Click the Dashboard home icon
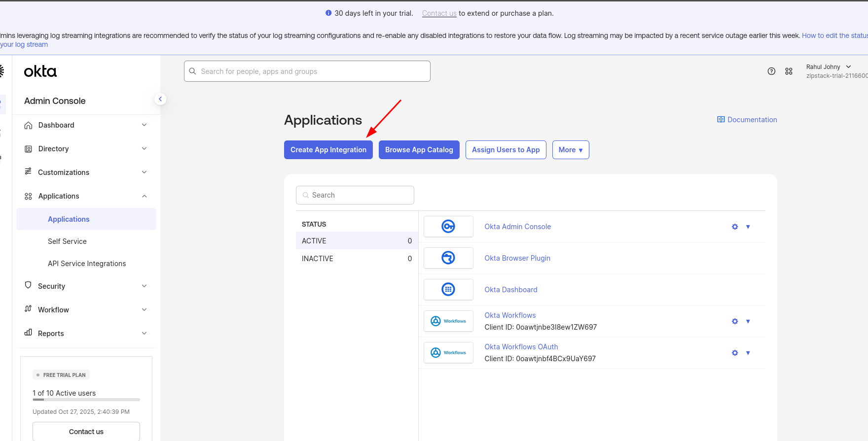Screen dimensions: 868x441 click(x=28, y=125)
